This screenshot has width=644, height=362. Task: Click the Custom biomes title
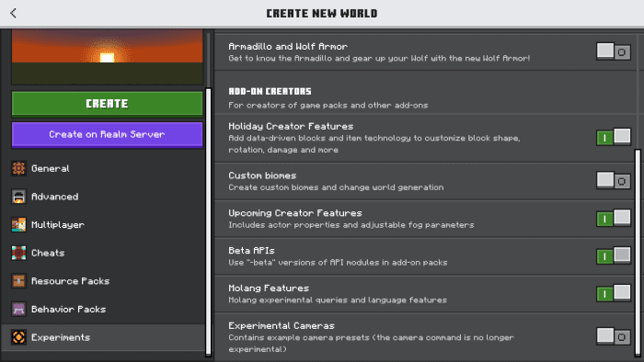[x=262, y=175]
